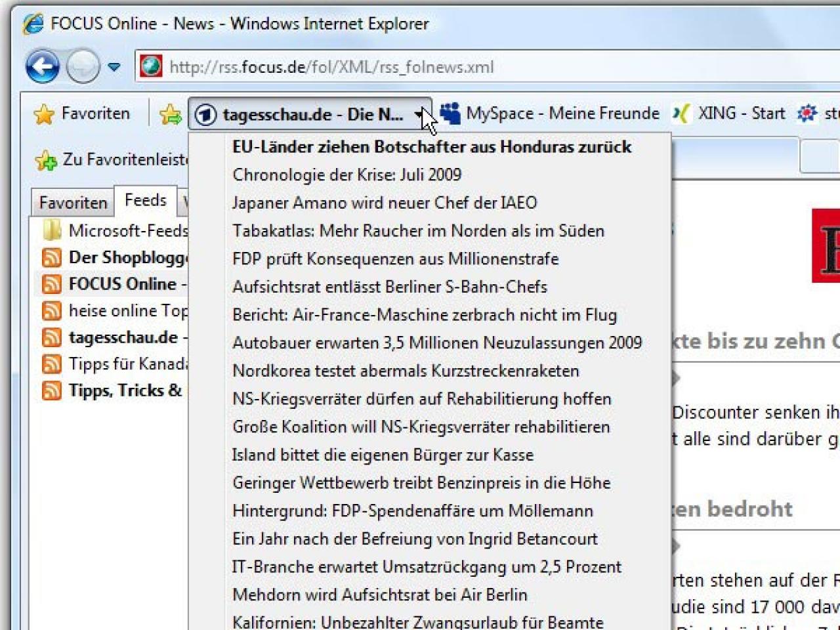Screen dimensions: 840x630
Task: Click the red FOCUS logo on the page
Action: pos(826,245)
